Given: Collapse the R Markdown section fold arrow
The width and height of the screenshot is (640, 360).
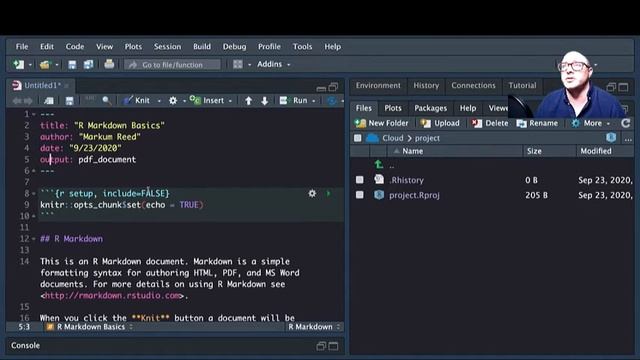Looking at the screenshot, I should [x=34, y=239].
